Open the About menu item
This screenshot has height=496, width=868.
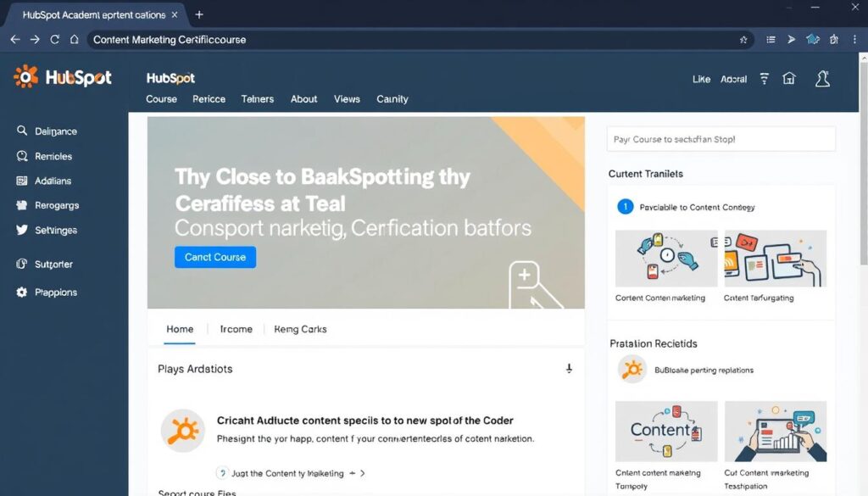304,99
